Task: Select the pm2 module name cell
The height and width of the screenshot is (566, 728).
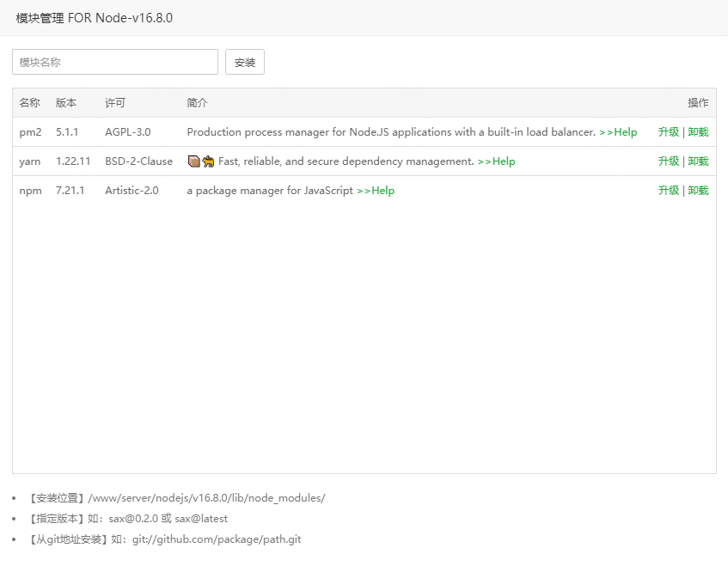Action: coord(30,132)
